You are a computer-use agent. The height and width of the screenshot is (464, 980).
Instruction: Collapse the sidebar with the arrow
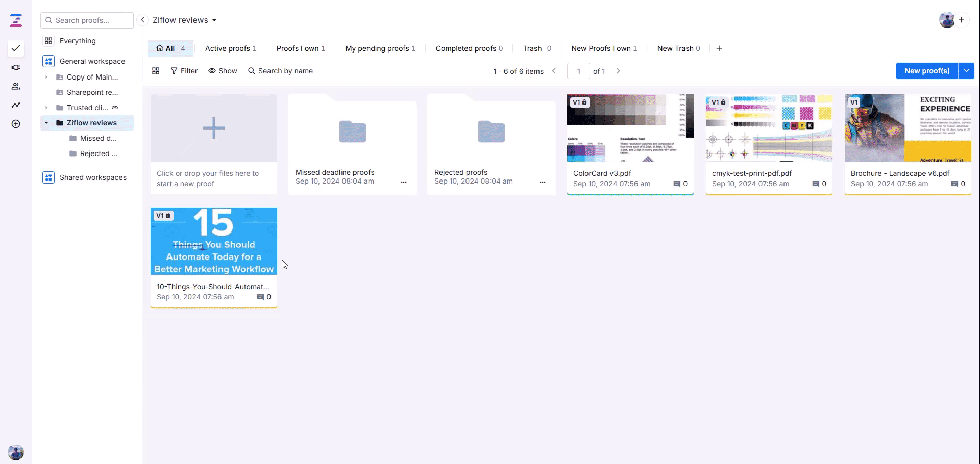143,20
